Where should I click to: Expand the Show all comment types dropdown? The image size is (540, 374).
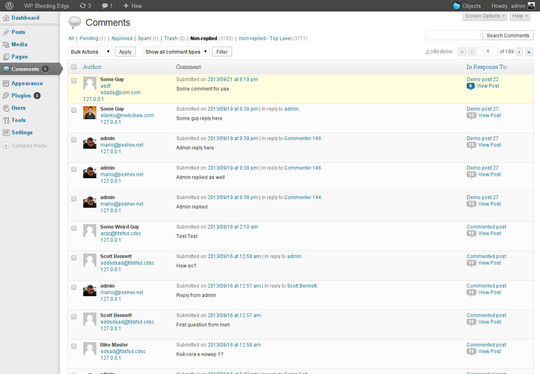[176, 52]
